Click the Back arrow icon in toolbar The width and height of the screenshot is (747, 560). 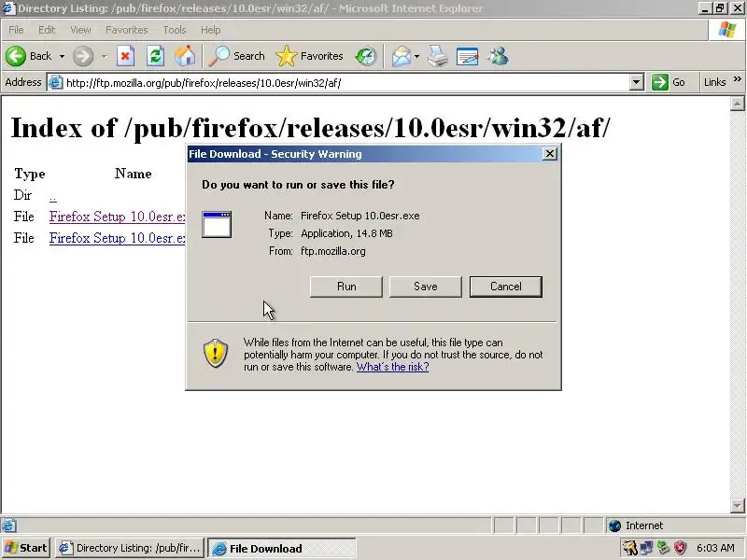coord(16,56)
